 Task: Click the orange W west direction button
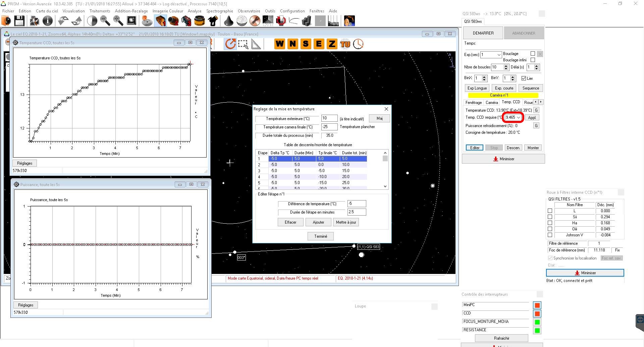point(279,44)
